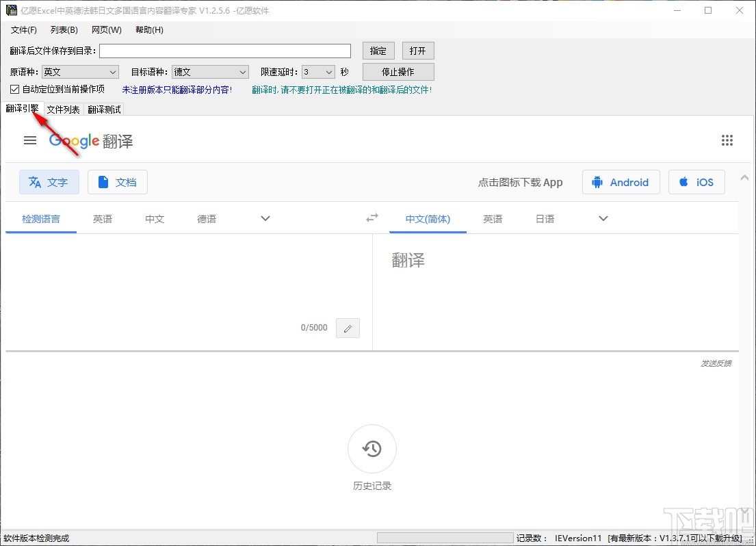Open handwriting input via the pencil icon
Screen dimensions: 756x546
[348, 328]
